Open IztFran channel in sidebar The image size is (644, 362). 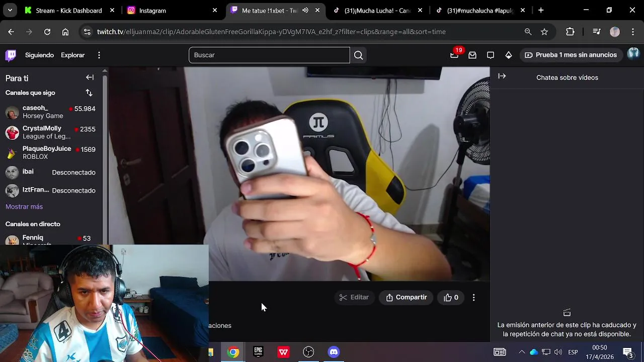point(50,190)
